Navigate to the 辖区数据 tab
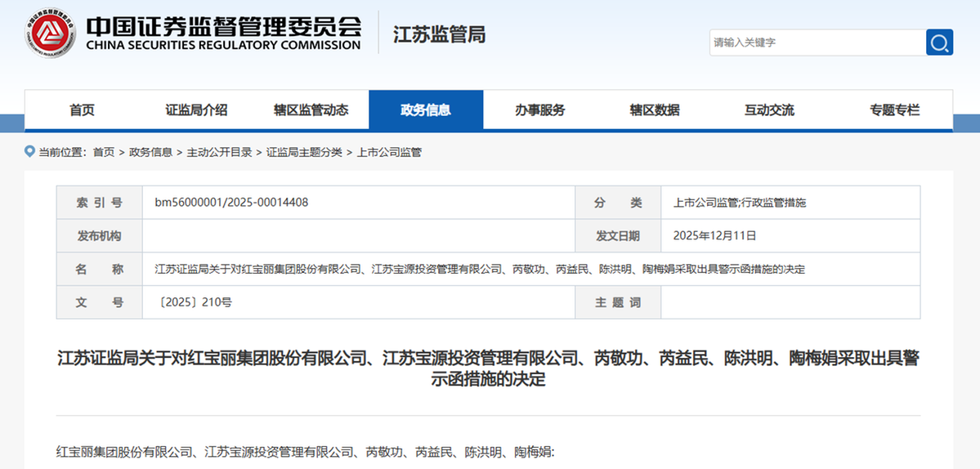The image size is (980, 469). (654, 110)
